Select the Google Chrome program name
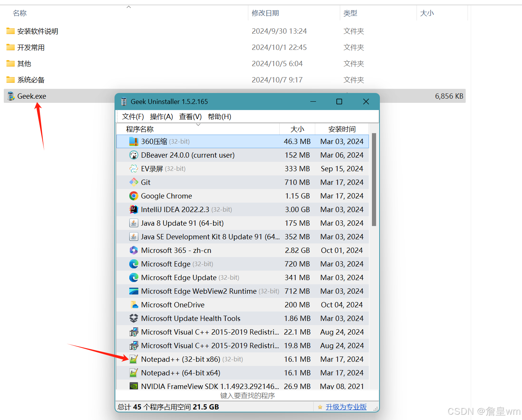 tap(166, 196)
